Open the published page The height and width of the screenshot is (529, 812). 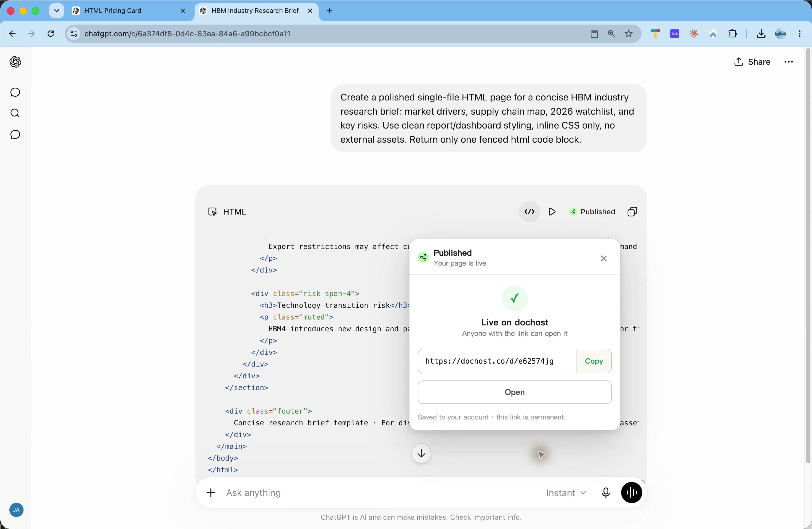pos(515,392)
